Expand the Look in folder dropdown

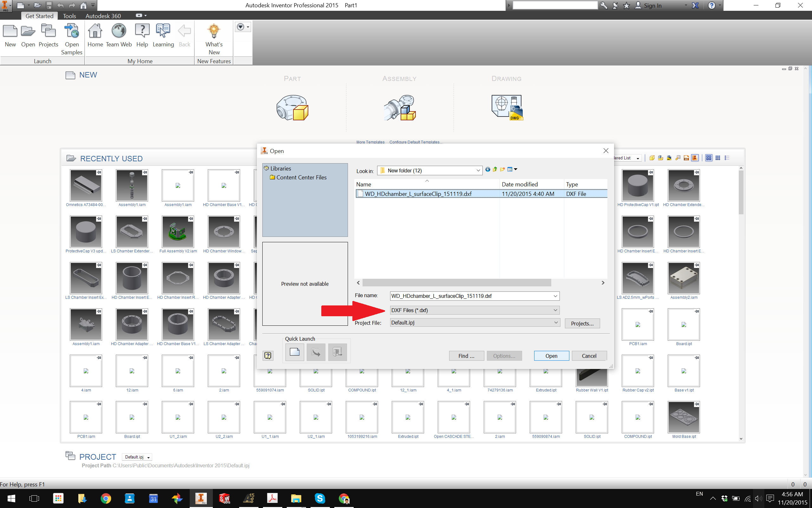[x=478, y=171]
